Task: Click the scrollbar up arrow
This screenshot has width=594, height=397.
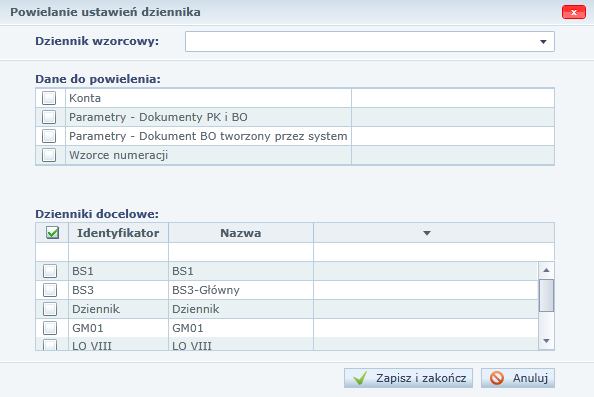Action: coord(546,270)
